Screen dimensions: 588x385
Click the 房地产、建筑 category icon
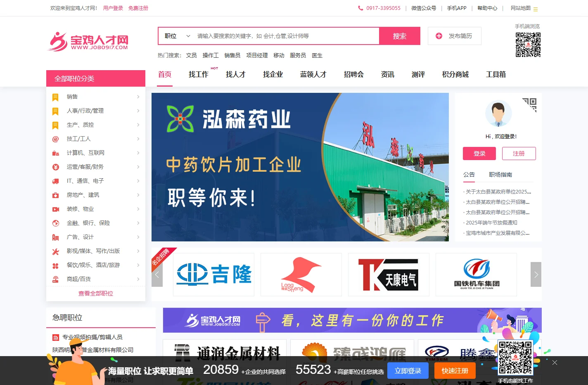(55, 195)
